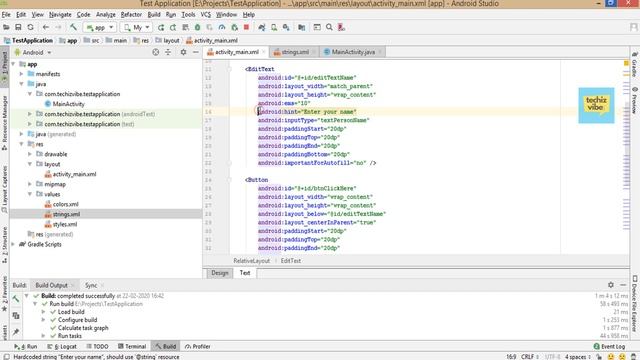Select styles.xml in values folder

click(60, 224)
